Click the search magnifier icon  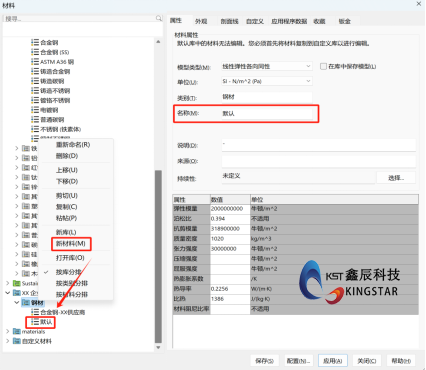[x=159, y=18]
